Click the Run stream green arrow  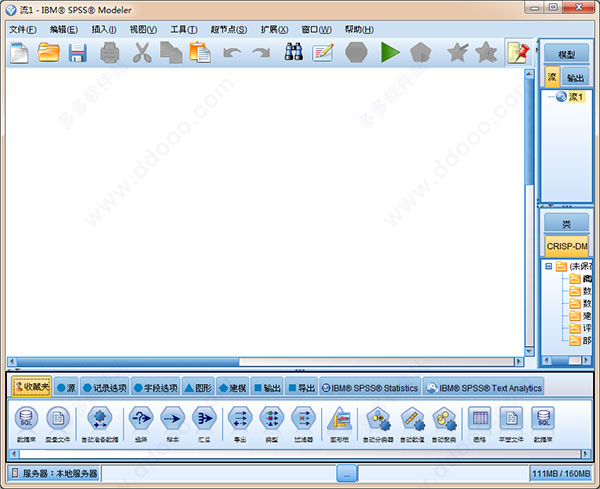coord(390,53)
